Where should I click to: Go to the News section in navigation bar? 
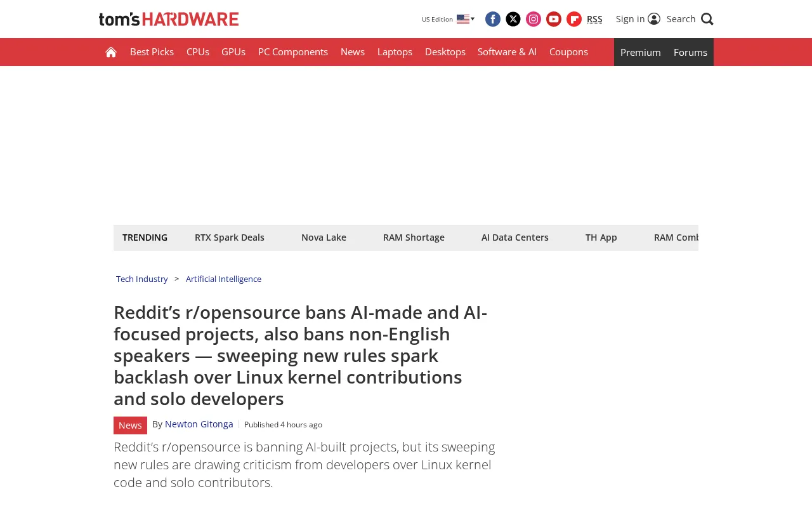(x=353, y=52)
